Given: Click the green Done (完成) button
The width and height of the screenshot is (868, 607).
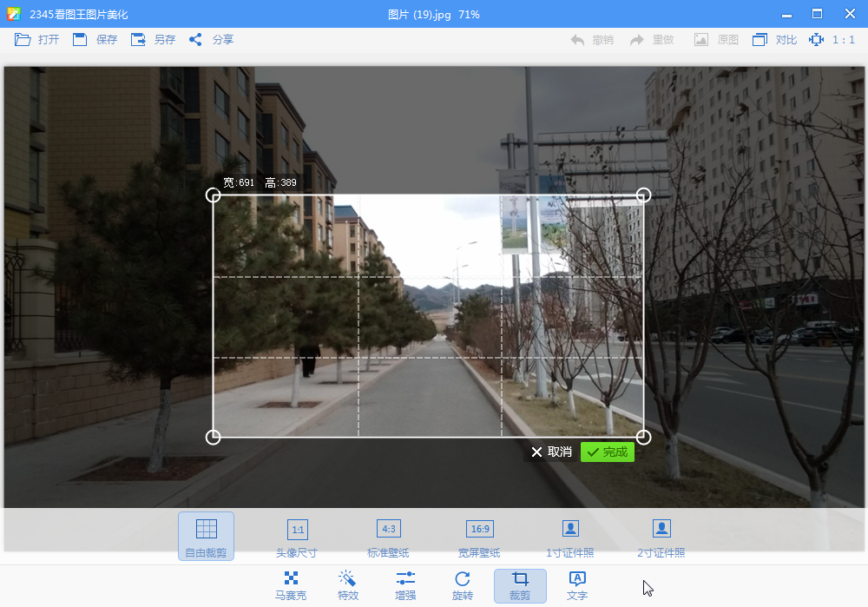Looking at the screenshot, I should click(x=608, y=452).
